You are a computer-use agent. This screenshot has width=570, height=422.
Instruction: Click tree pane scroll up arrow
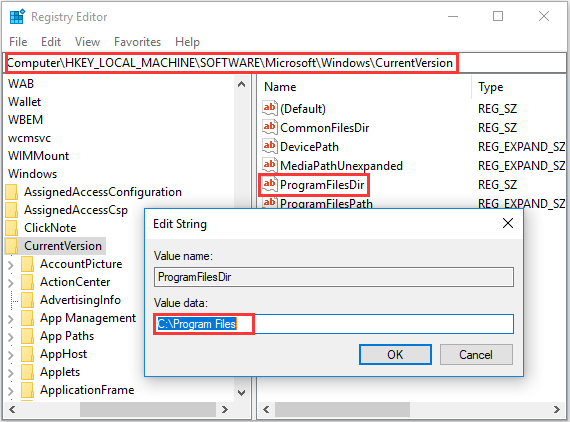pyautogui.click(x=241, y=85)
